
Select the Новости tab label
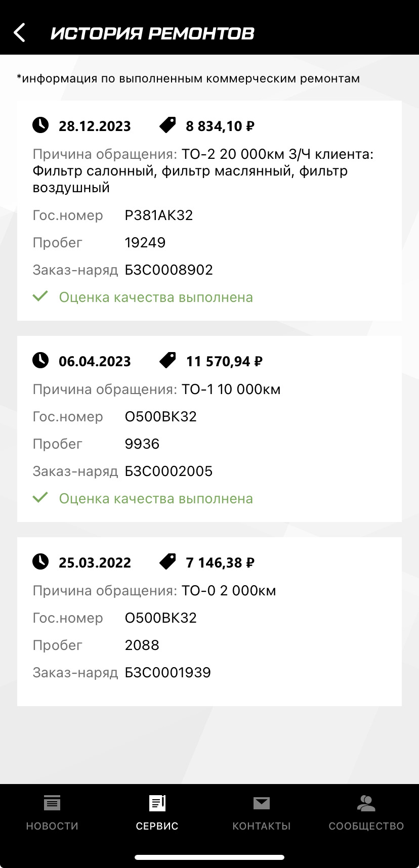tap(52, 826)
